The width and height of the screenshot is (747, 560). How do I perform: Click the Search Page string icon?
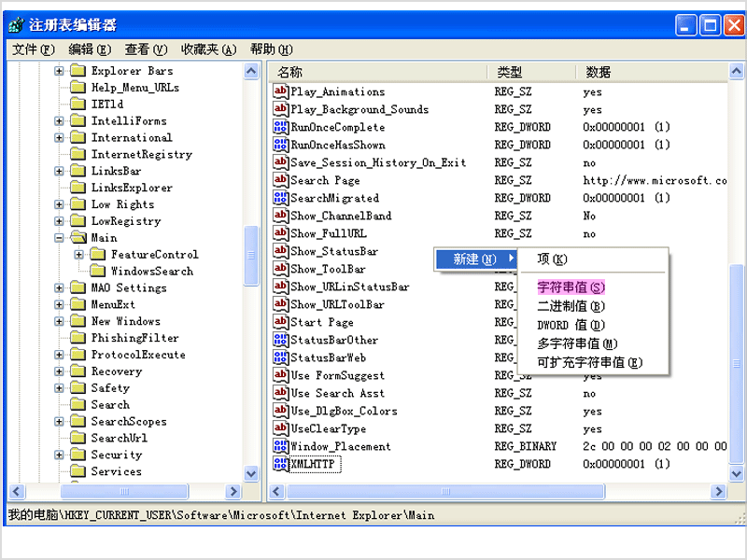coord(280,180)
